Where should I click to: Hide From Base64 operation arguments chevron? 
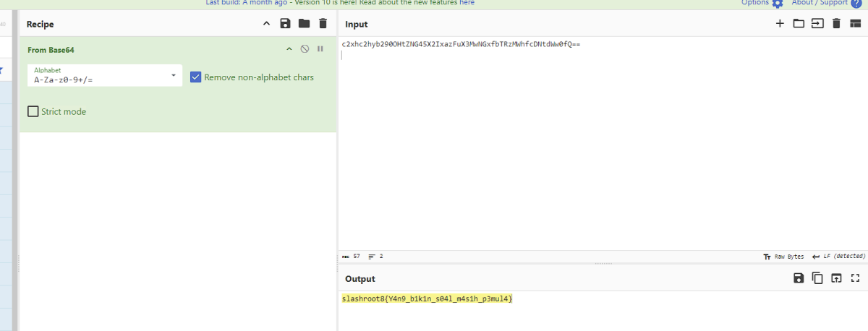tap(289, 49)
